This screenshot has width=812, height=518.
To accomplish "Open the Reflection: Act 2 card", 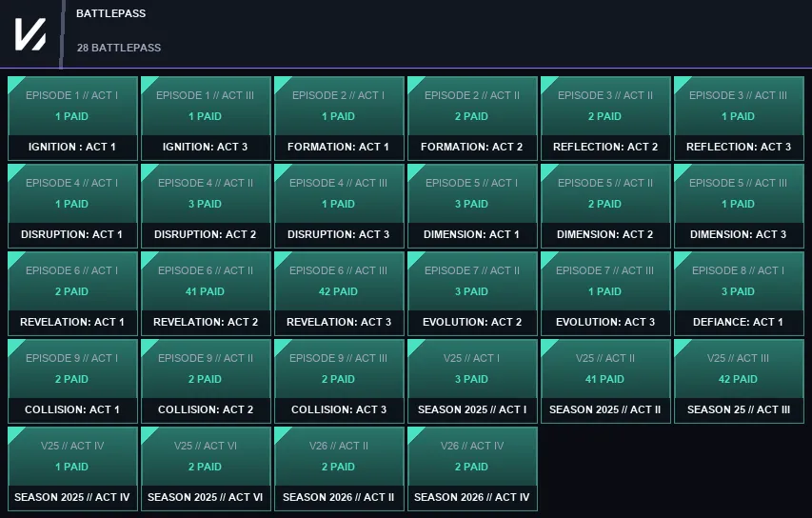I will pyautogui.click(x=605, y=119).
